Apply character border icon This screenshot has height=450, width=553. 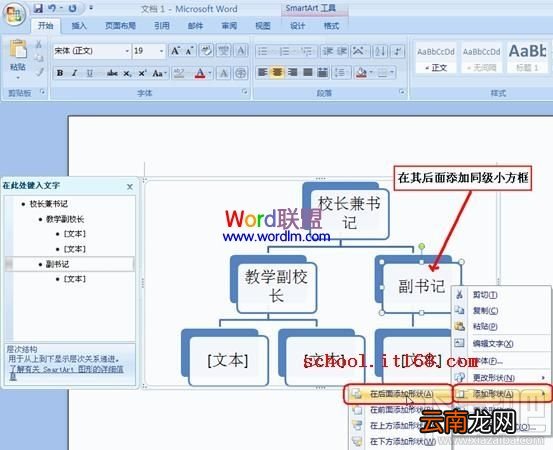241,51
